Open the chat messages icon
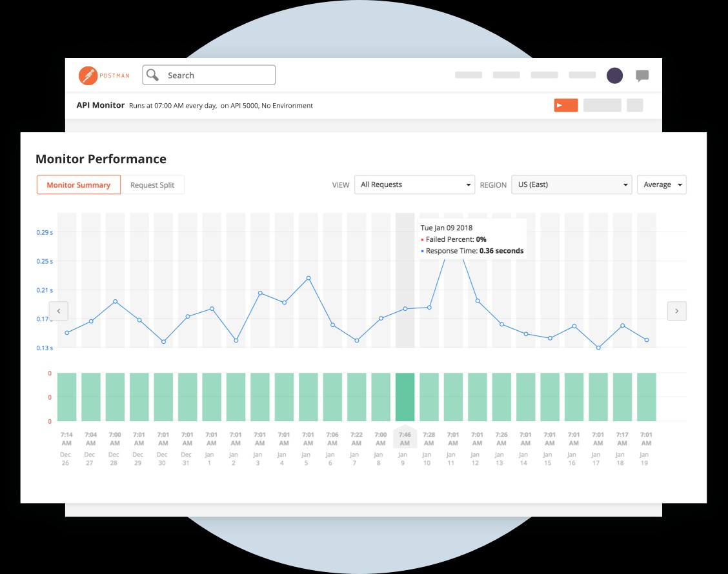This screenshot has width=728, height=574. point(642,76)
